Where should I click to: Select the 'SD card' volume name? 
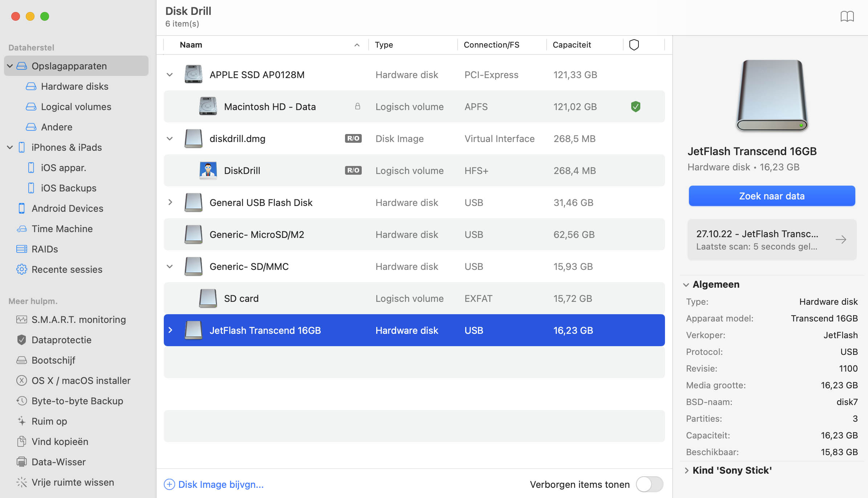tap(241, 298)
